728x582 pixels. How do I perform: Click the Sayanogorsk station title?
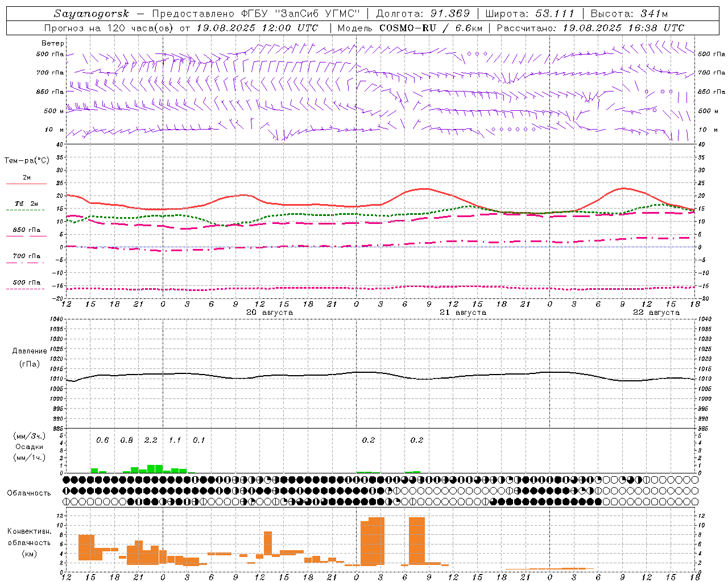point(92,14)
